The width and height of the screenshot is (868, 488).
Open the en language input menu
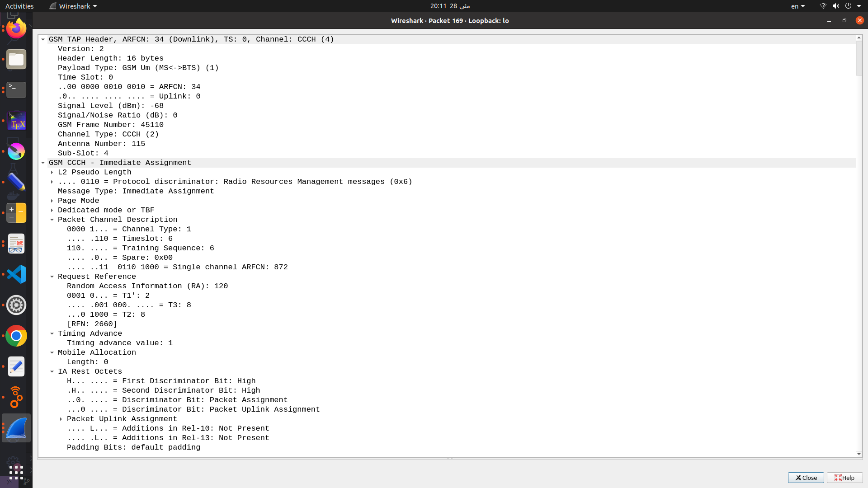tap(798, 6)
